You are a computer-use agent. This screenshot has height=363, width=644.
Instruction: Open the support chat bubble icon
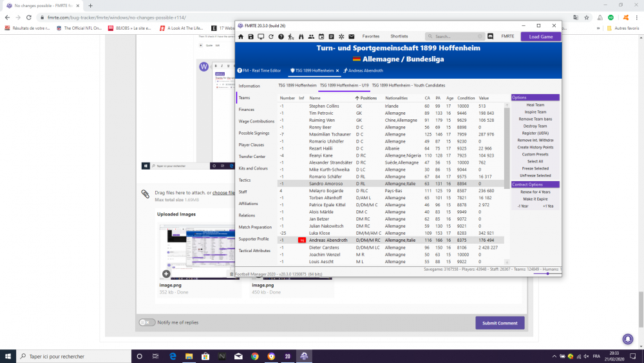(x=627, y=338)
